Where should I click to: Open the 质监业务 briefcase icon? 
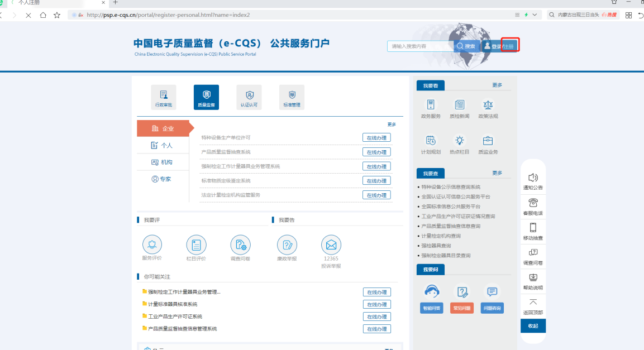click(488, 141)
